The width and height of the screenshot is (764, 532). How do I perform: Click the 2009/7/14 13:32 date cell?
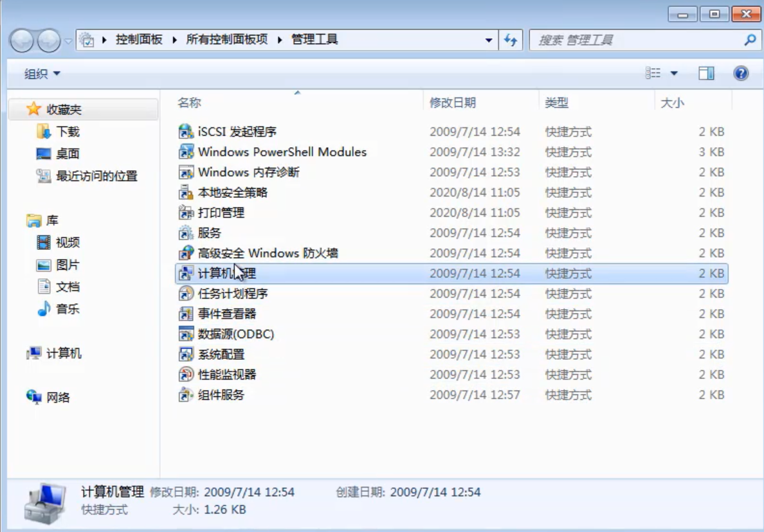coord(475,152)
